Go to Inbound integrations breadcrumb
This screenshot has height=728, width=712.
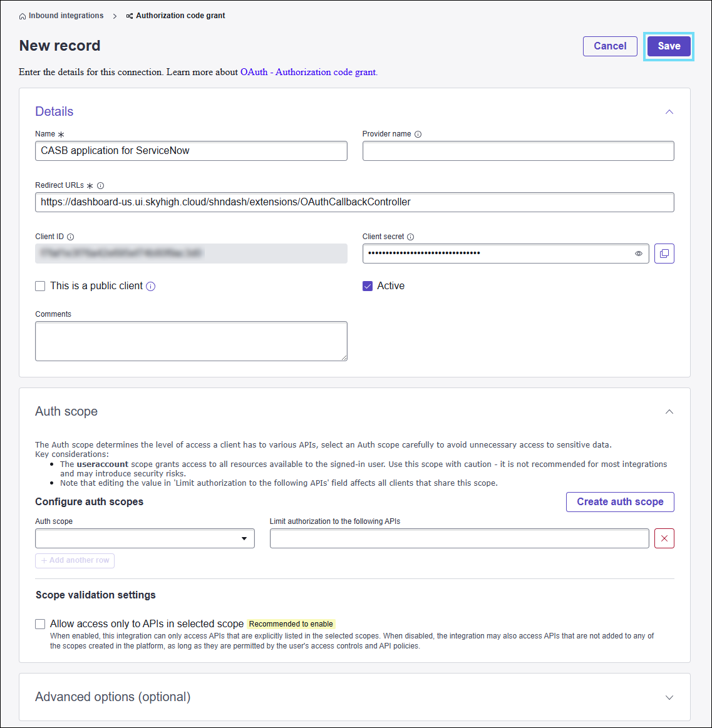point(66,16)
